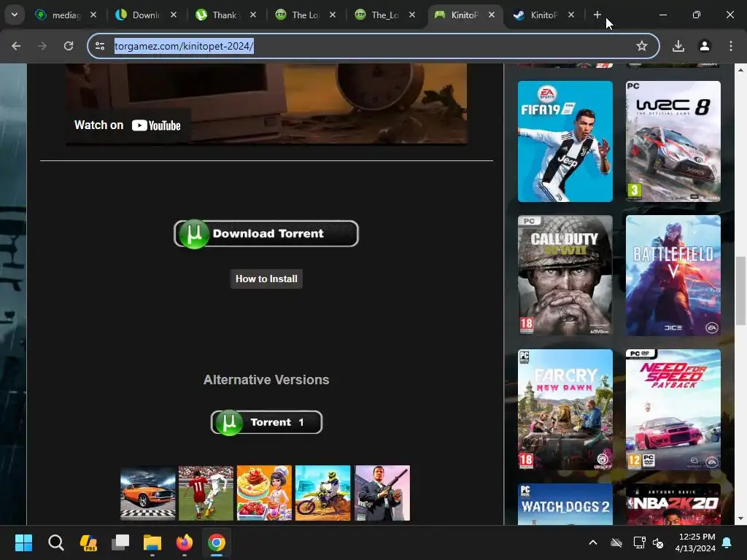Close the Steam KinitoP tab
This screenshot has height=560, width=747.
tap(571, 15)
